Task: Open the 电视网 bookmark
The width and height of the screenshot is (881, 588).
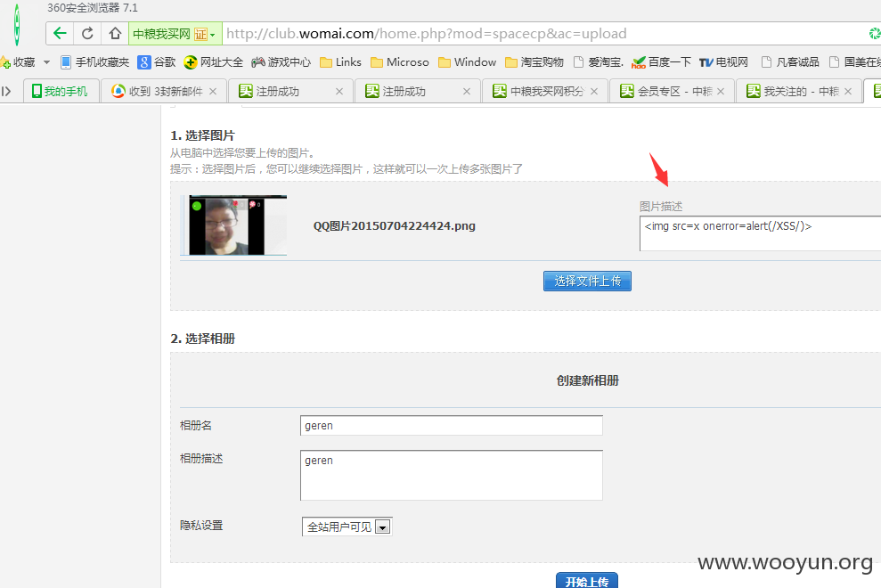Action: pyautogui.click(x=723, y=62)
